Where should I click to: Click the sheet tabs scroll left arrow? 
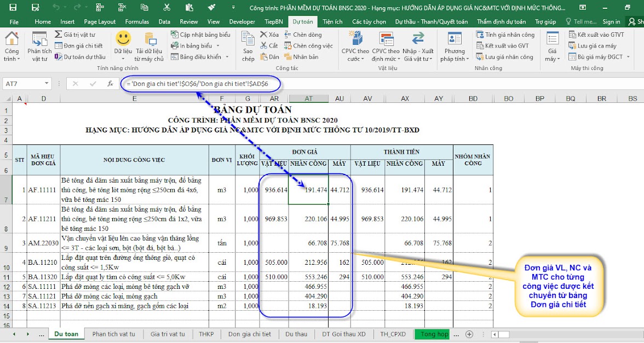coord(14,334)
